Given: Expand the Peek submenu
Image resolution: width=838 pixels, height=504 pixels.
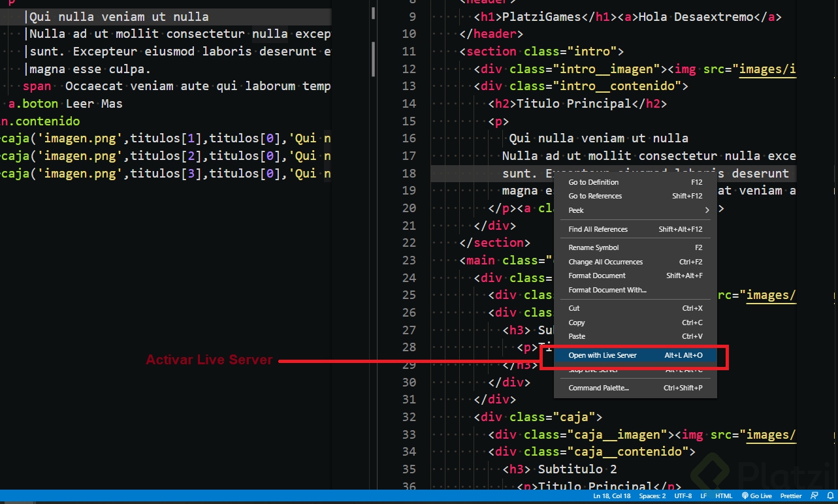Looking at the screenshot, I should [636, 210].
